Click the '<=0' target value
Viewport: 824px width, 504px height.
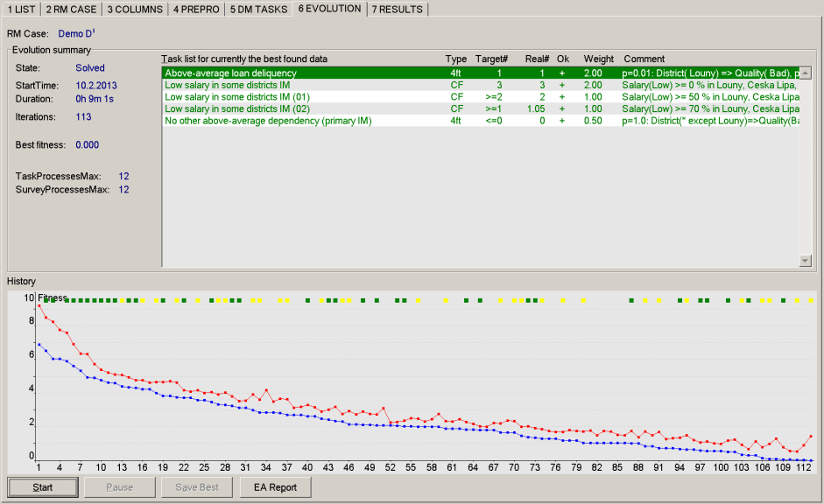pos(494,121)
